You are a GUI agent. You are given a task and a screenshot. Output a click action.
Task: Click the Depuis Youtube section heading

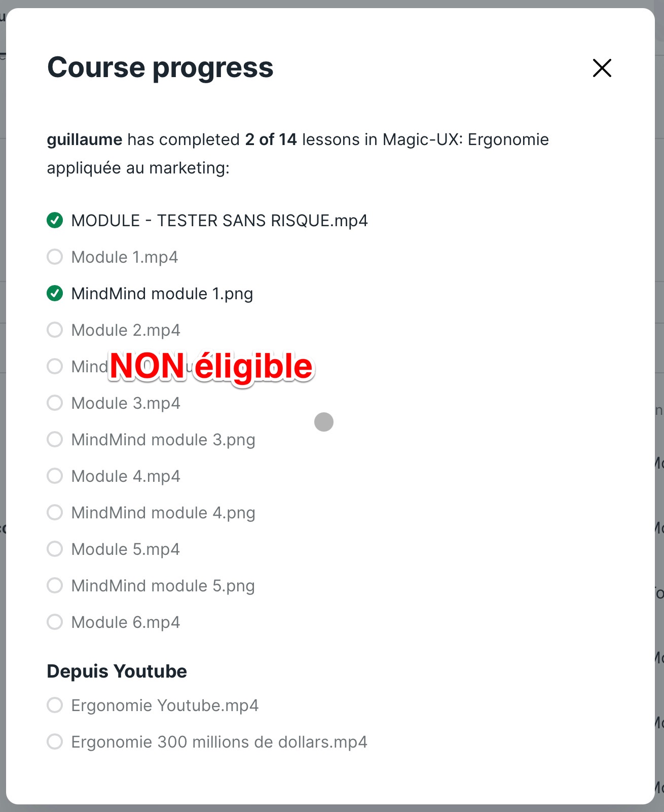117,671
